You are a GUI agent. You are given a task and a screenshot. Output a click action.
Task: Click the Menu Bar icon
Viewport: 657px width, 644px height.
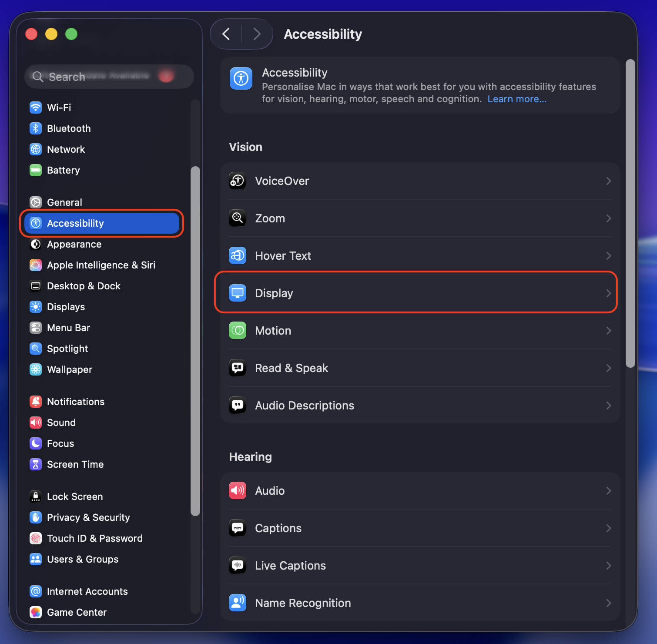tap(36, 327)
